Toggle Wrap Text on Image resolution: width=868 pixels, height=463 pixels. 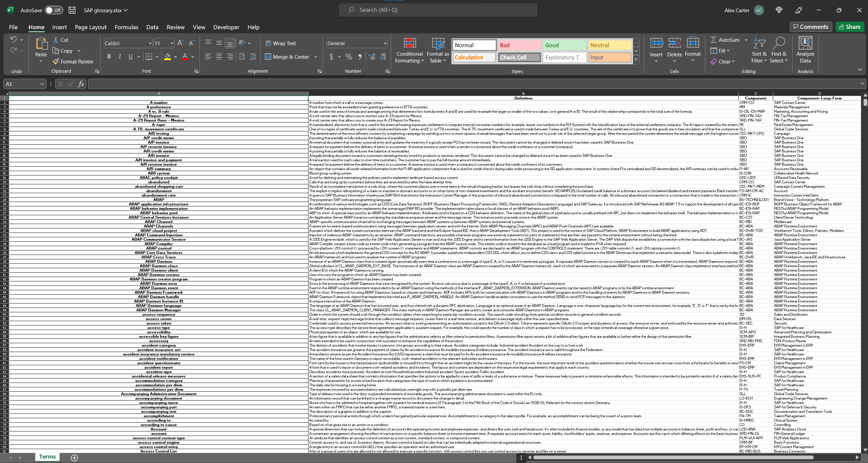pos(281,43)
